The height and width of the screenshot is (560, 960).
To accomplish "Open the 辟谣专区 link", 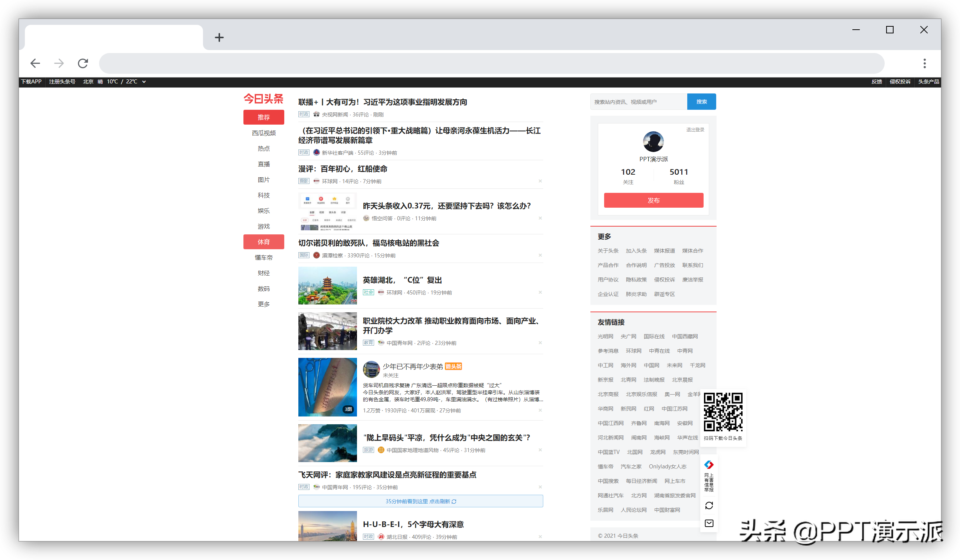I will point(664,294).
